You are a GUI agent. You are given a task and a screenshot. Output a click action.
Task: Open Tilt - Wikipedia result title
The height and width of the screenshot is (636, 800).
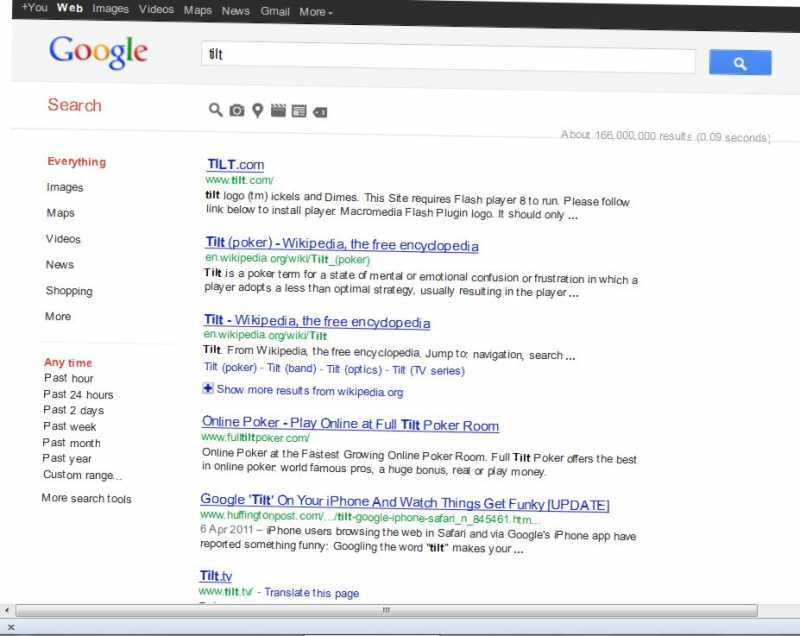pos(317,321)
